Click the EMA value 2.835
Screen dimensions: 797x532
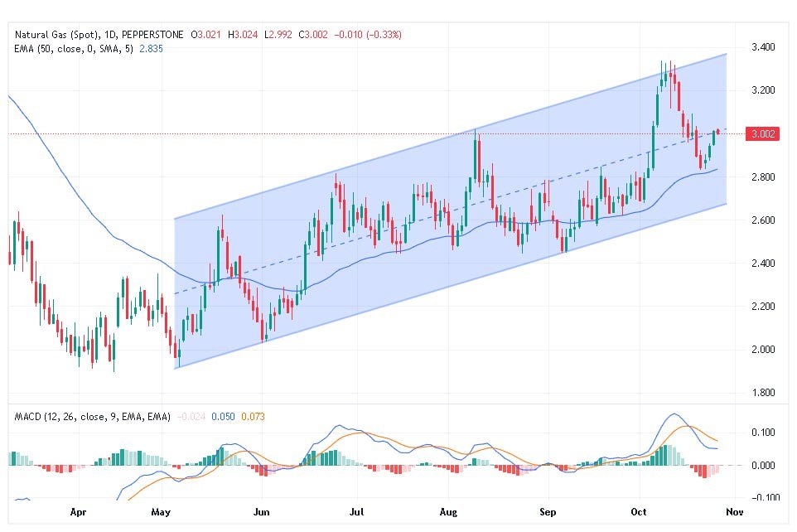151,49
